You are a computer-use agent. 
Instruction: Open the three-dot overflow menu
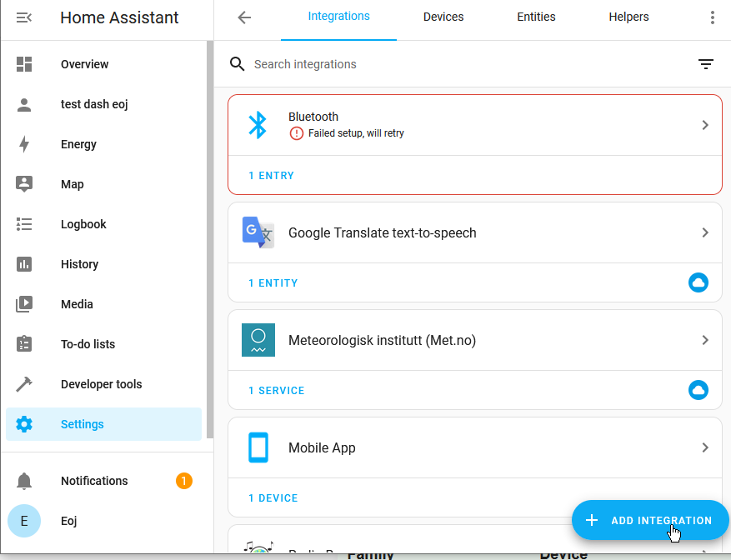click(x=713, y=17)
